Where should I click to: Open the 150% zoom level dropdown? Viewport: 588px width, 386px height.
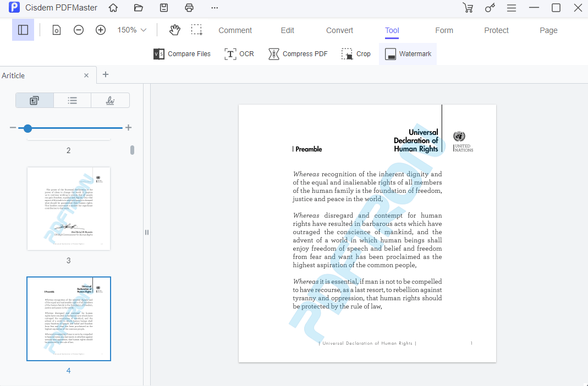[x=131, y=30]
